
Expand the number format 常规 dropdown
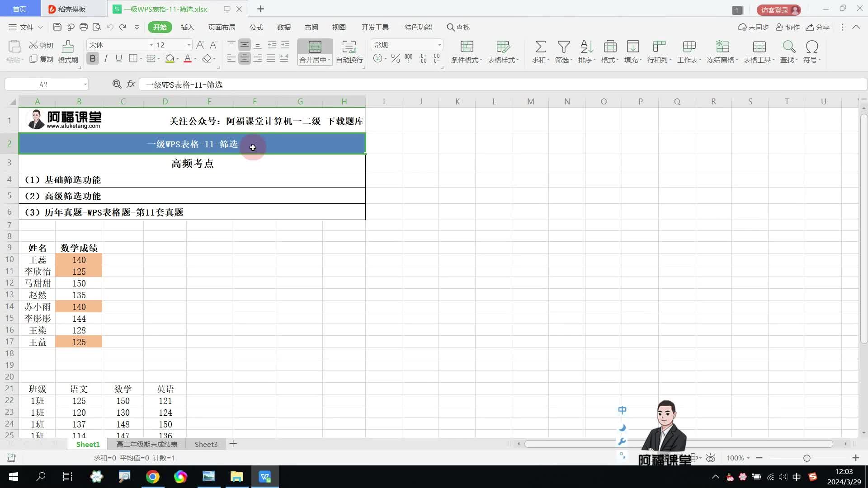tap(439, 45)
